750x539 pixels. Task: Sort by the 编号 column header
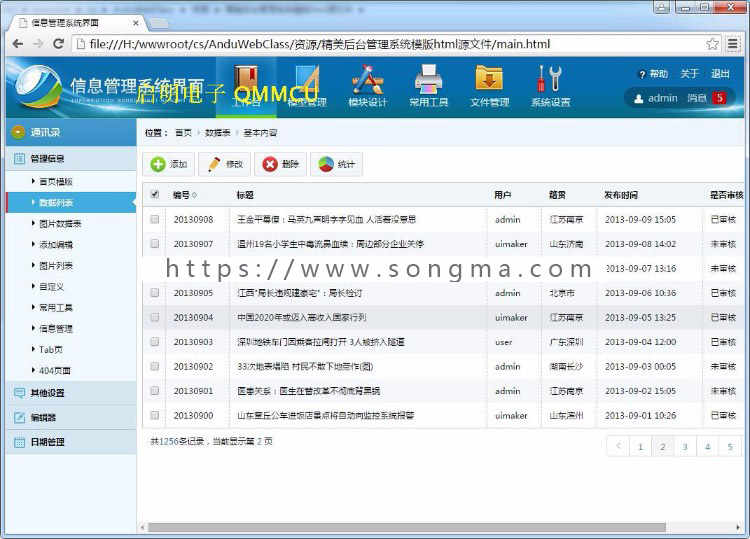[185, 195]
